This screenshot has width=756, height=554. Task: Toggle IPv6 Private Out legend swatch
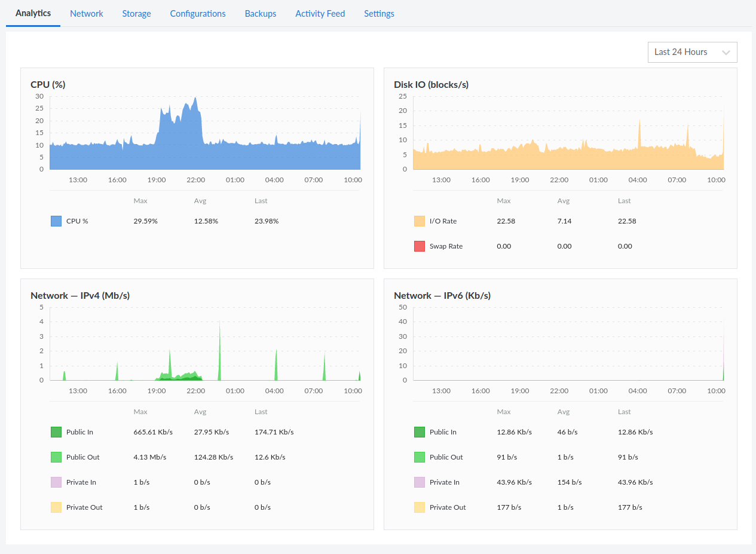click(420, 507)
